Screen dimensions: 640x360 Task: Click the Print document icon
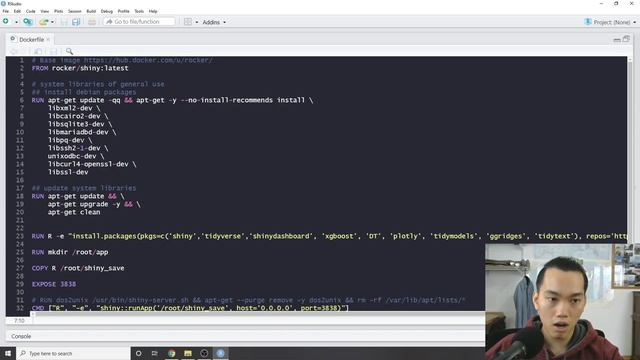click(x=92, y=22)
